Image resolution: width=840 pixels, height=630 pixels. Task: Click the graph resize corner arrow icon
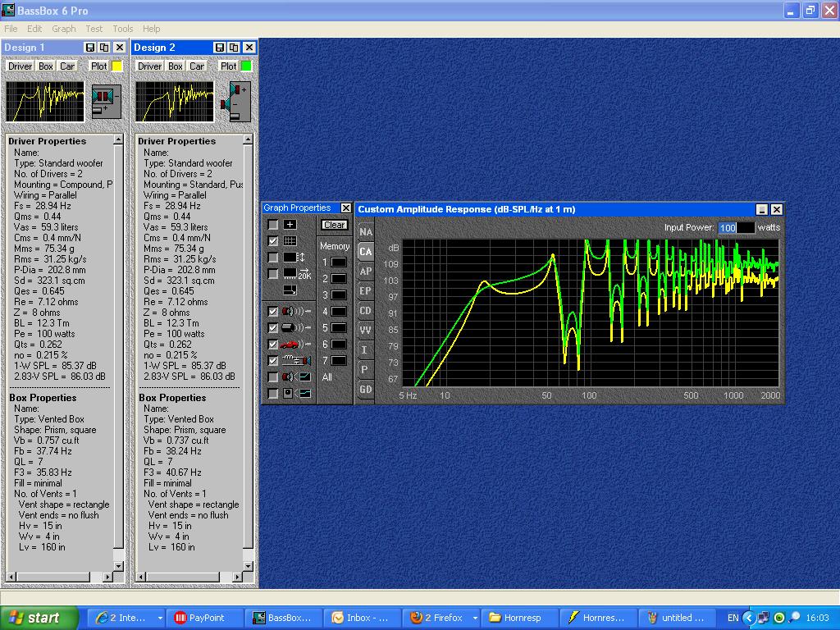coord(290,290)
